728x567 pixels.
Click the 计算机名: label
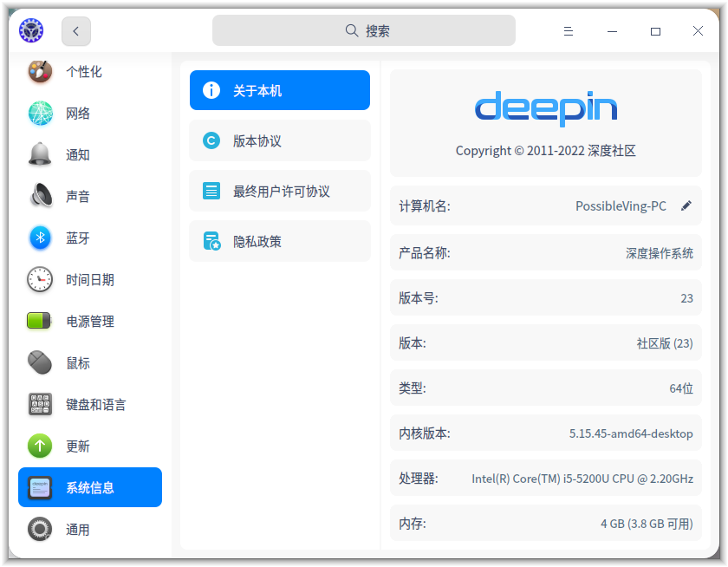click(425, 205)
